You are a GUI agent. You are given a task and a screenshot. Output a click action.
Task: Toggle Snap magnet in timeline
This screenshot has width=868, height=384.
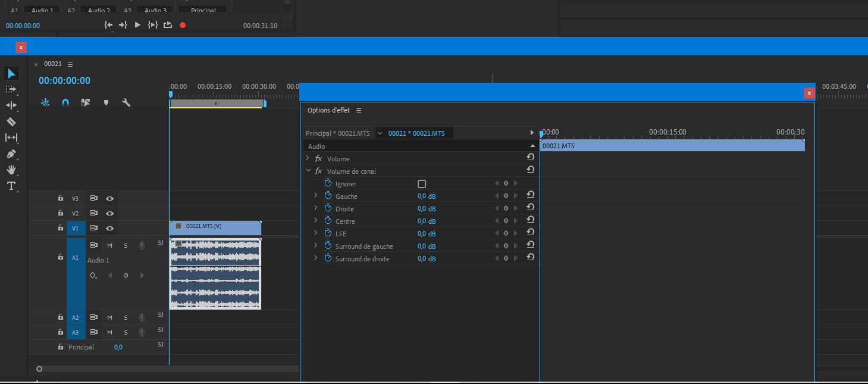65,102
